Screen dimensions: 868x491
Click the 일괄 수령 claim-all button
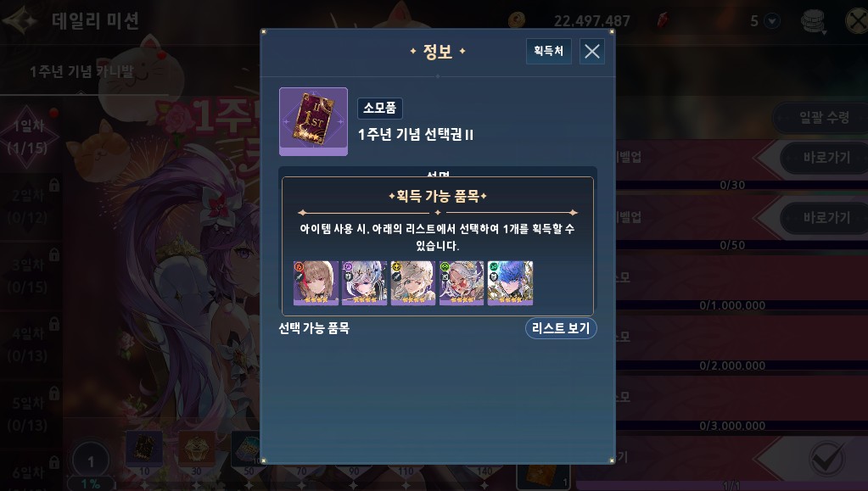pos(823,117)
